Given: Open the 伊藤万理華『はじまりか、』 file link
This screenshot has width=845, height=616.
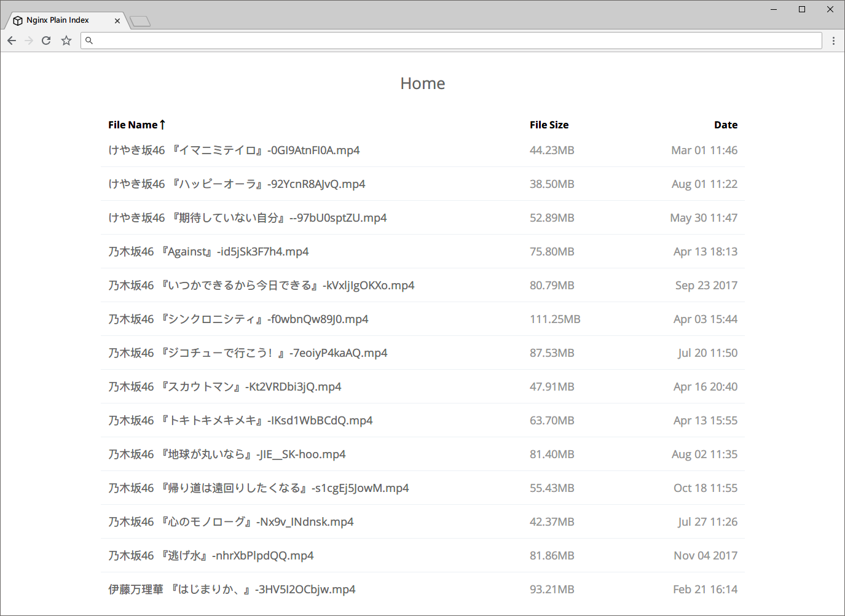Looking at the screenshot, I should pyautogui.click(x=232, y=589).
